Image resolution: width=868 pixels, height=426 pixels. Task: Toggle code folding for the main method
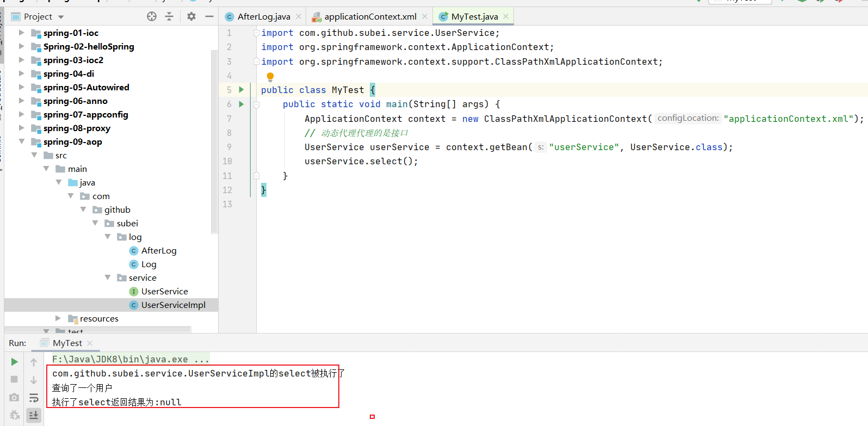(x=256, y=104)
